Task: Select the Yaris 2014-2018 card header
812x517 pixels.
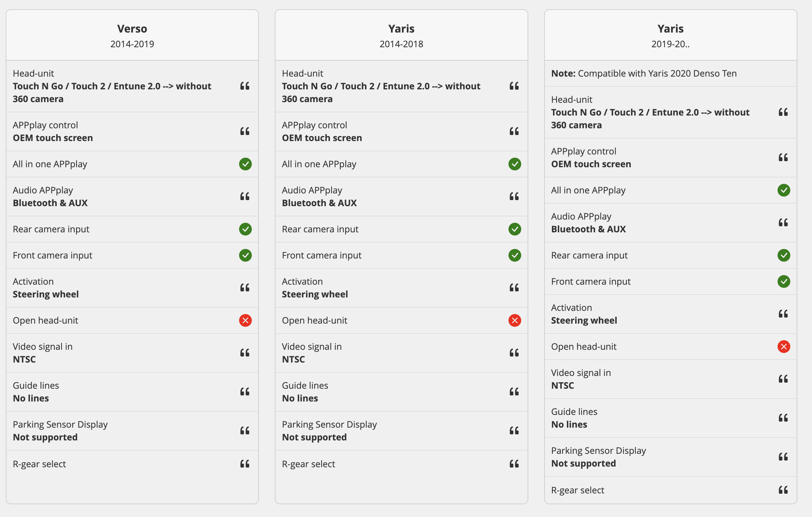Action: coord(401,35)
